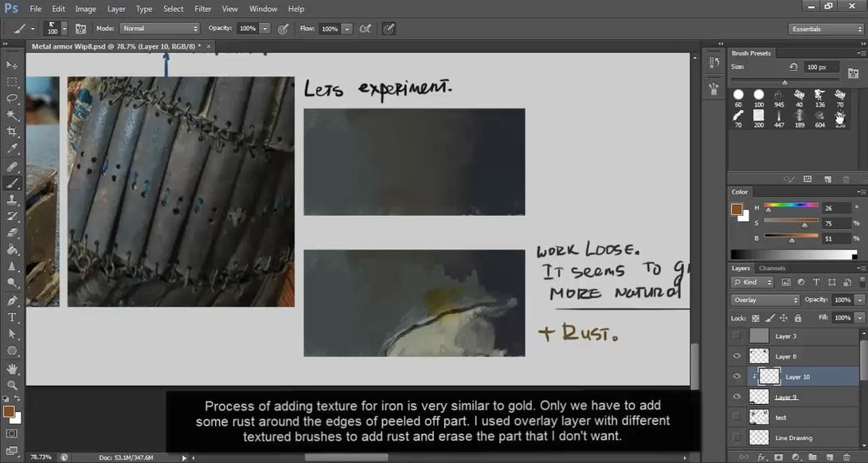Show the text layer via visibility box
868x463 pixels.
click(x=737, y=417)
